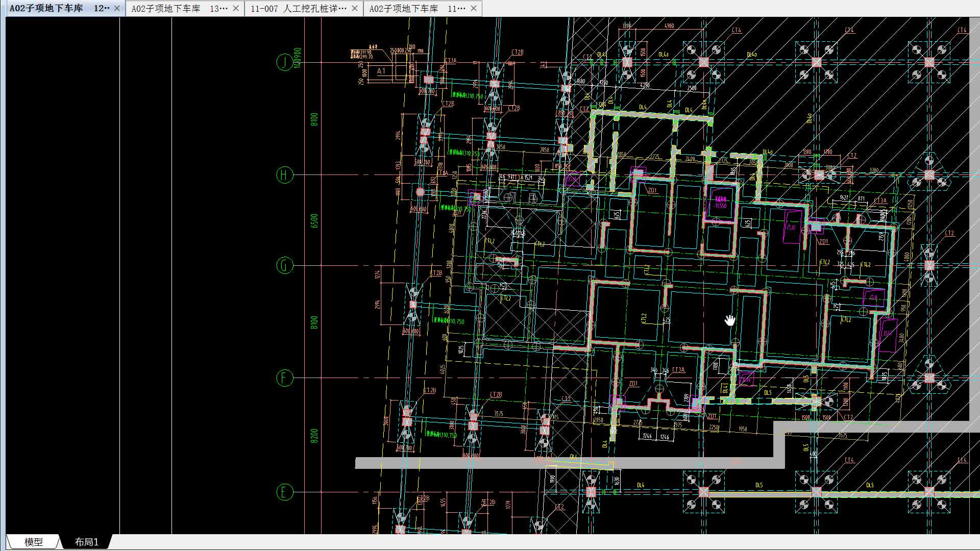Click the grid axis bubble H

coord(284,175)
